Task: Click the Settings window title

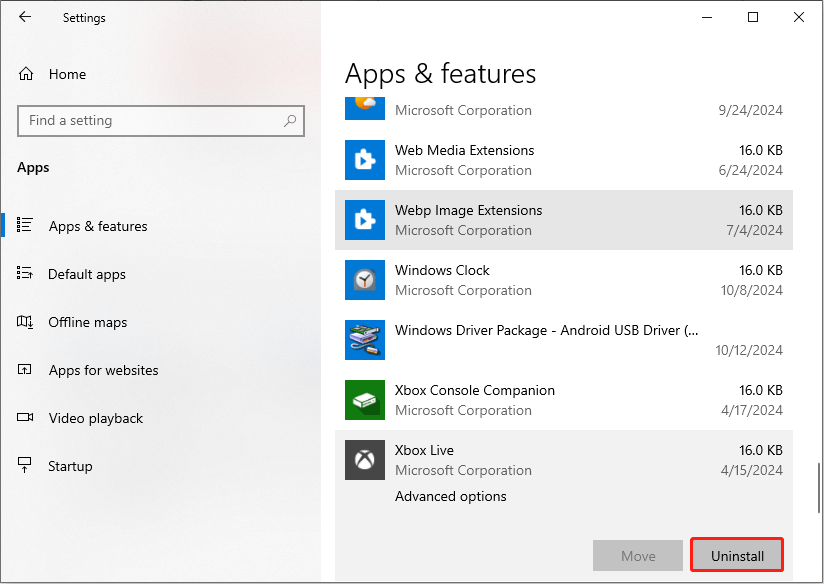Action: click(84, 18)
